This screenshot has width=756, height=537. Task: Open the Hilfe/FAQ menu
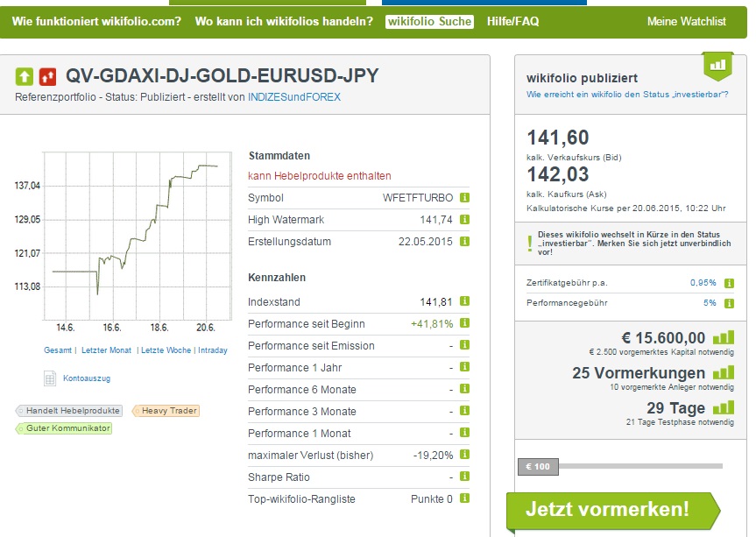pos(515,21)
